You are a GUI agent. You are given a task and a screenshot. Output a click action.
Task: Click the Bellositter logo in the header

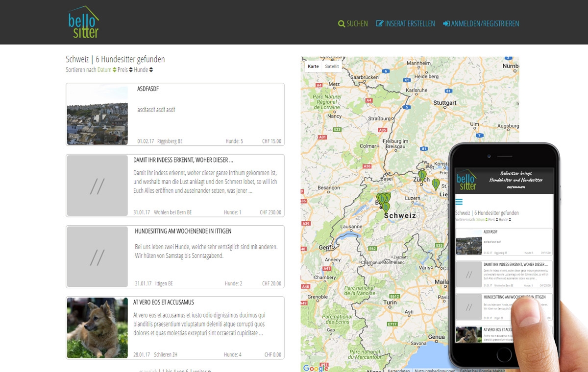83,23
